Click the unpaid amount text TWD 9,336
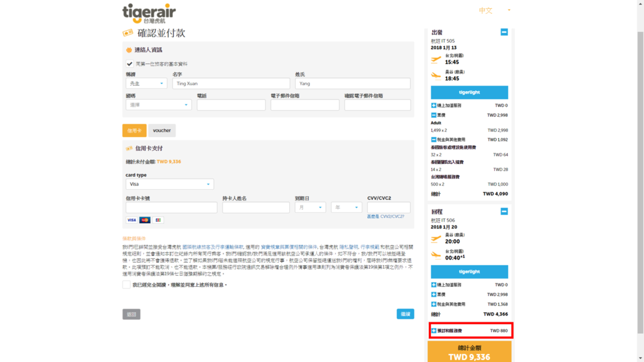 pos(169,162)
